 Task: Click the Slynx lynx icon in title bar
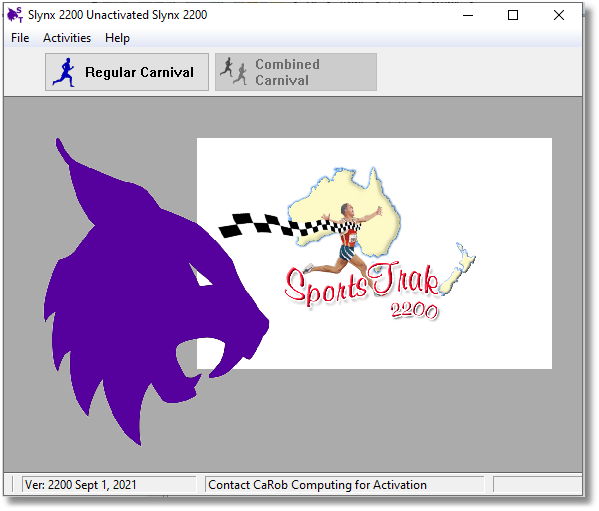tap(15, 15)
